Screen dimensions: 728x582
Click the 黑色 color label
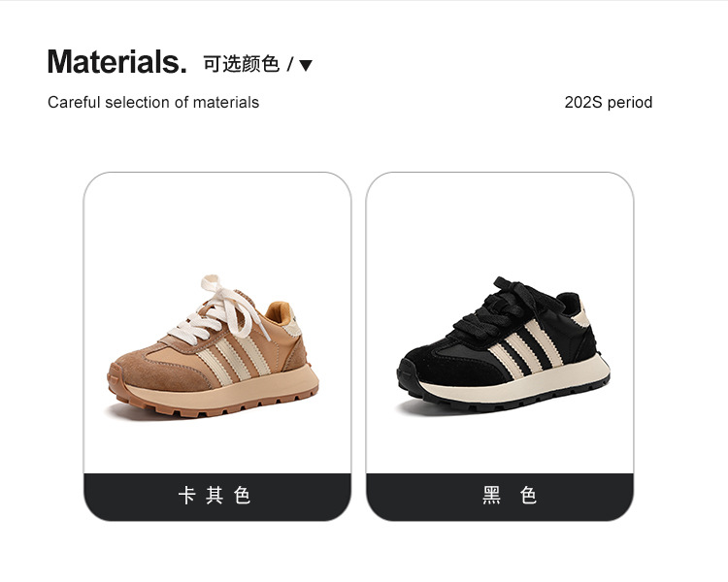[510, 496]
